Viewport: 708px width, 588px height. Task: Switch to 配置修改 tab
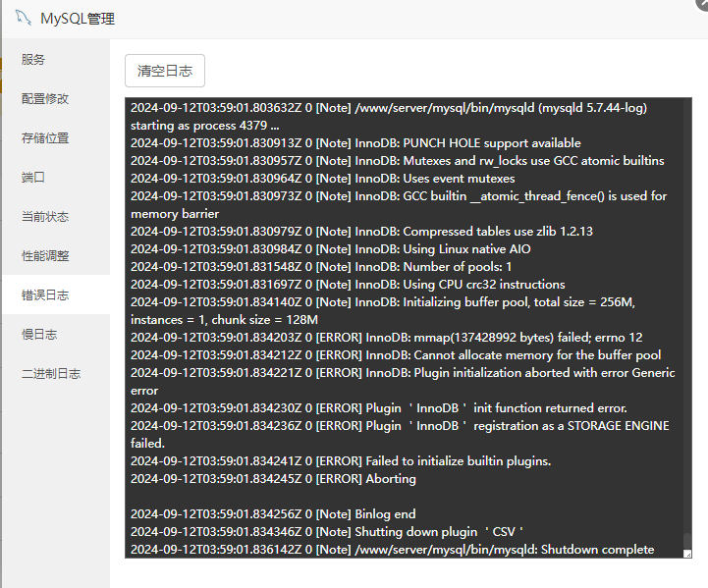click(x=56, y=98)
